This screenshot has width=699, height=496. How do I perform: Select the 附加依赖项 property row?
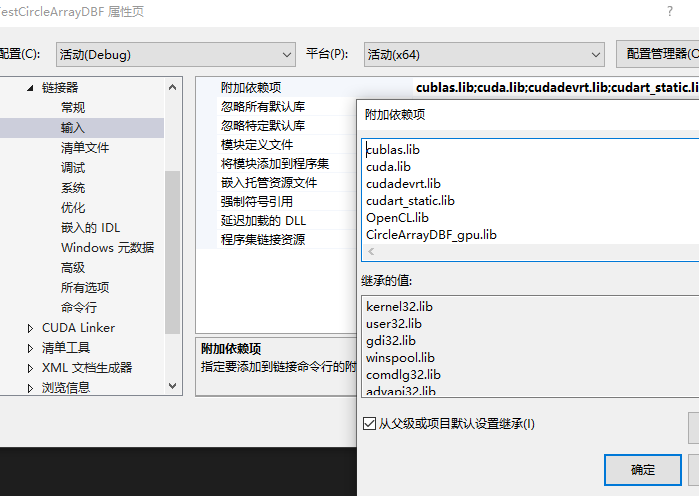251,88
